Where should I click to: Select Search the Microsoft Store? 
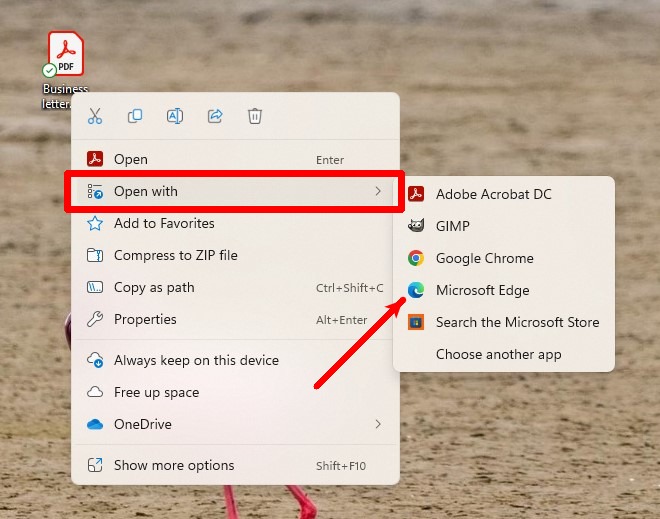pyautogui.click(x=504, y=322)
